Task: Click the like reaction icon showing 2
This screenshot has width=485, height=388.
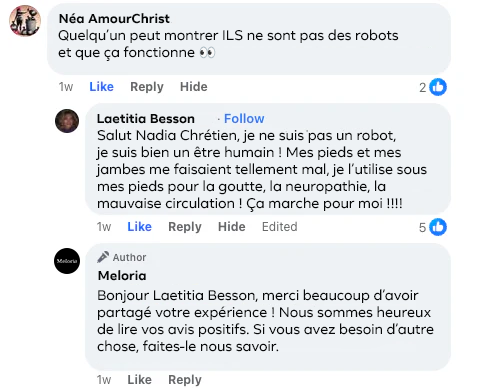Action: pyautogui.click(x=438, y=87)
